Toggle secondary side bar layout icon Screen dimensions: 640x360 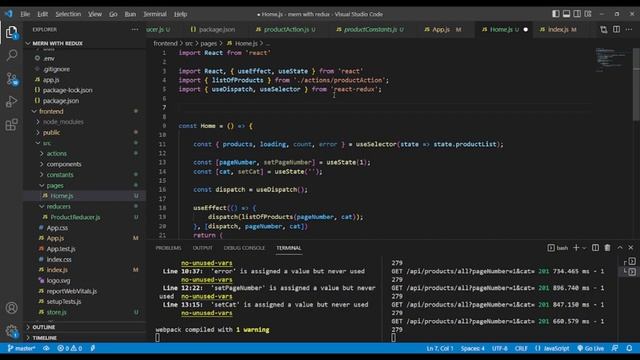[577, 14]
